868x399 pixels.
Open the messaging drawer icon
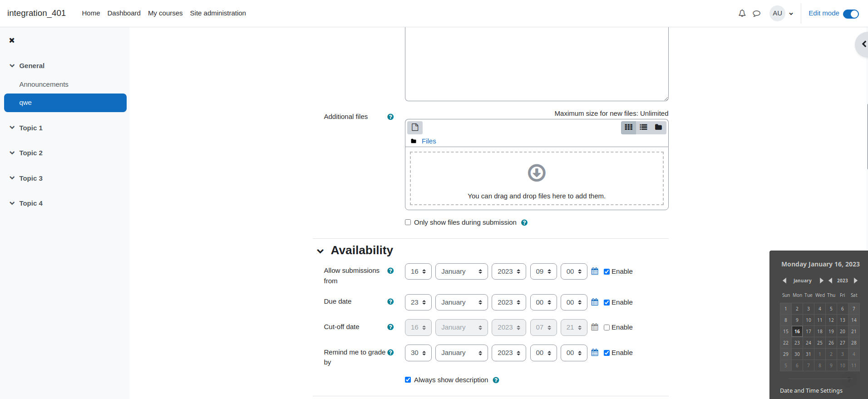coord(756,13)
